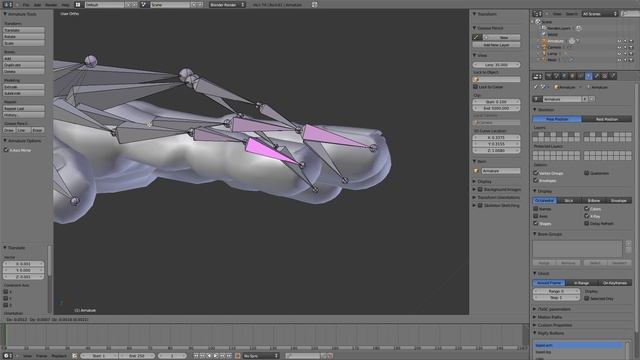Click the Lamp object icon in outliner
This screenshot has width=640, height=360.
tap(544, 53)
